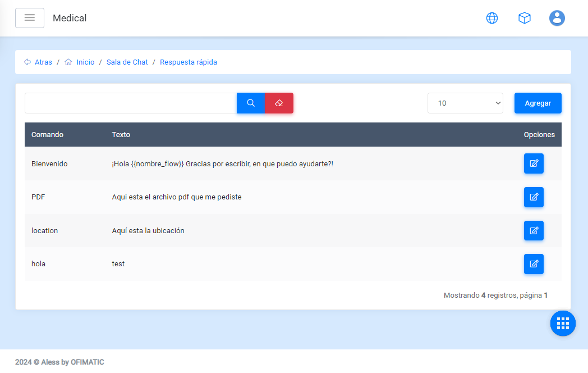This screenshot has width=588, height=373.
Task: Click the Comando column header
Action: coord(47,135)
